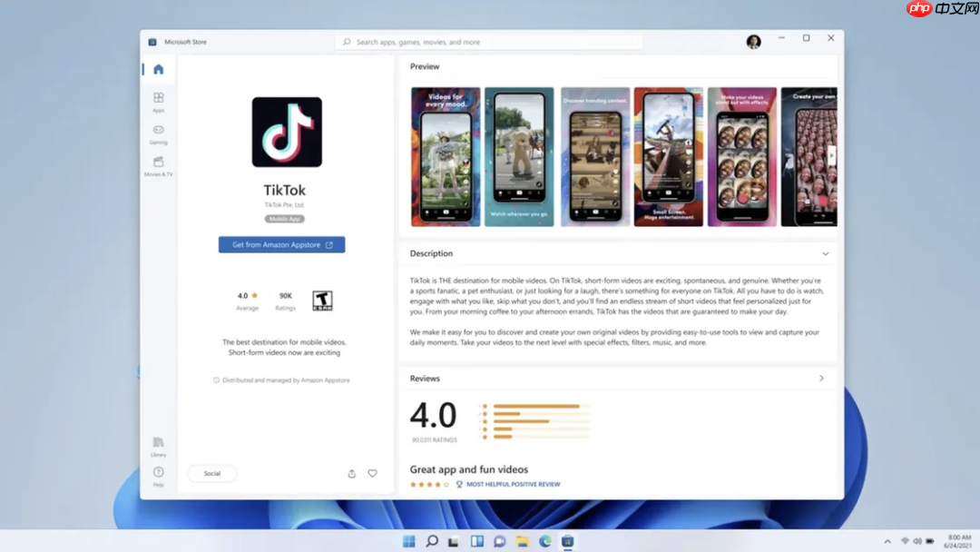Add TikTok to favorites with heart icon

pyautogui.click(x=372, y=473)
